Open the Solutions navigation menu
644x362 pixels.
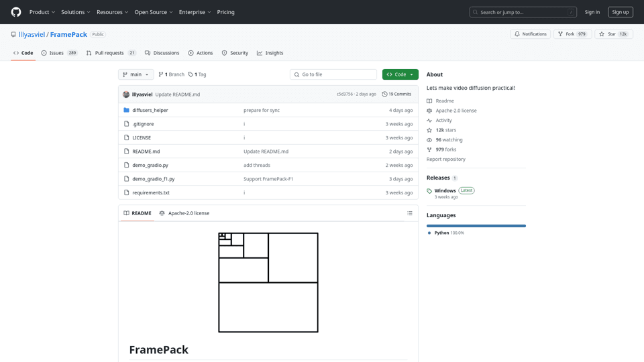[75, 12]
